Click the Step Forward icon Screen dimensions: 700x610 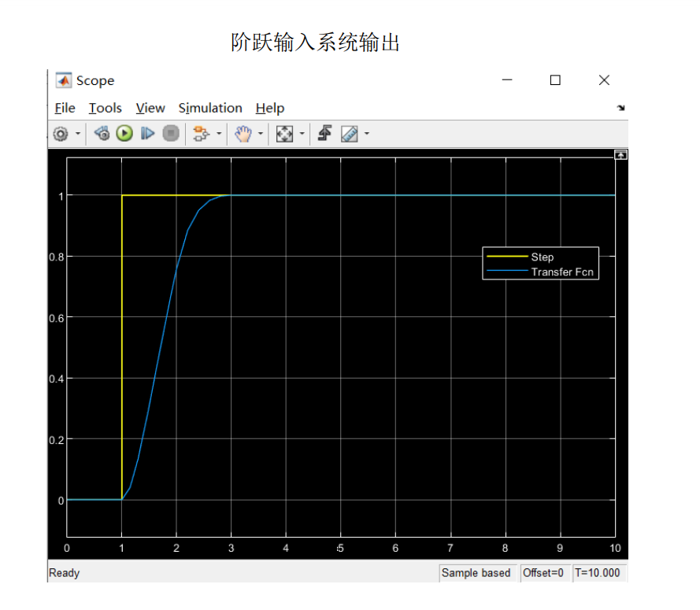coord(147,133)
